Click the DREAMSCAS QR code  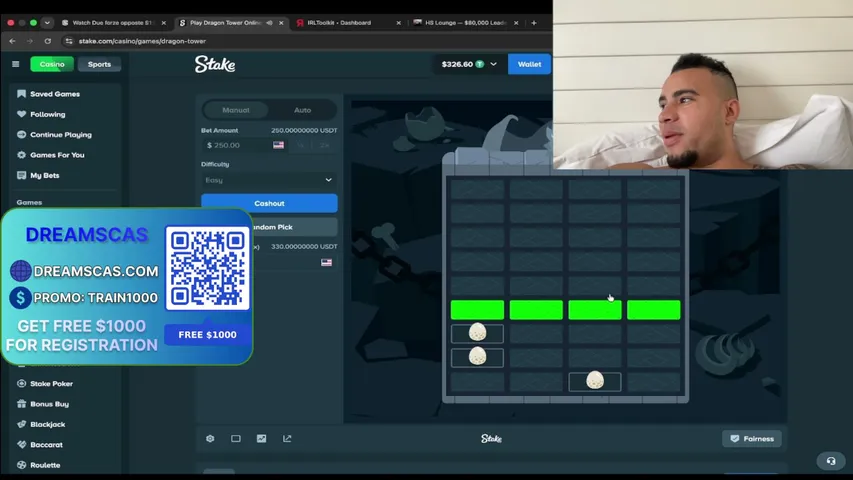point(207,268)
